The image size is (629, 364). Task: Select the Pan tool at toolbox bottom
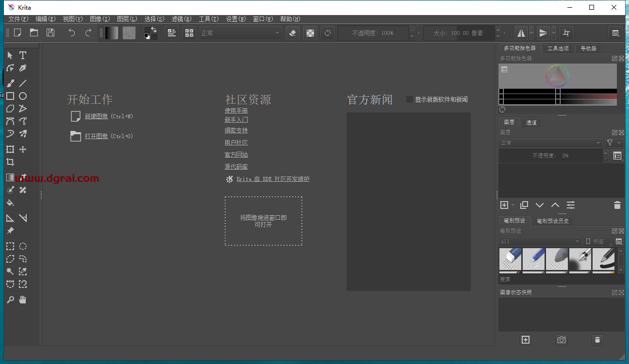tap(22, 300)
